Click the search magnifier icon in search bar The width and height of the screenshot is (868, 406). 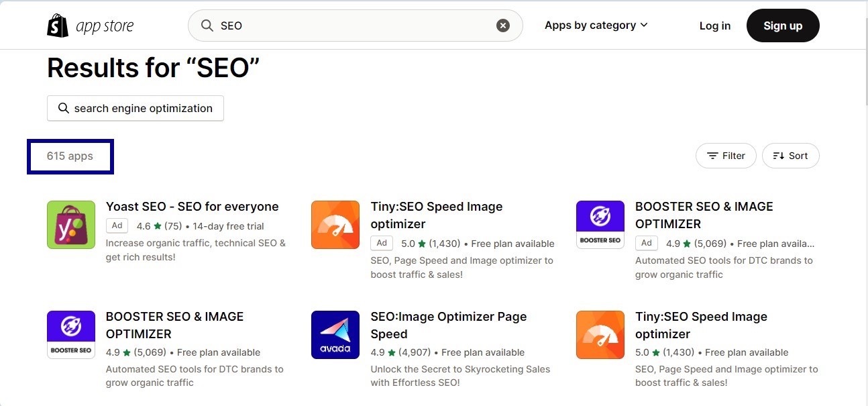point(207,26)
